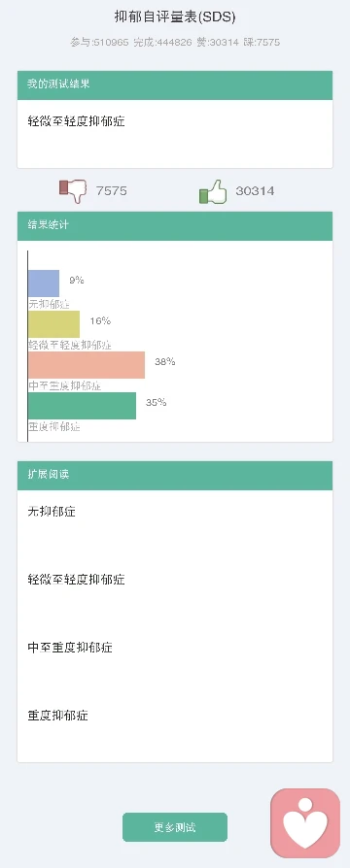Select the salmon 38% bar
The width and height of the screenshot is (350, 868).
[87, 365]
